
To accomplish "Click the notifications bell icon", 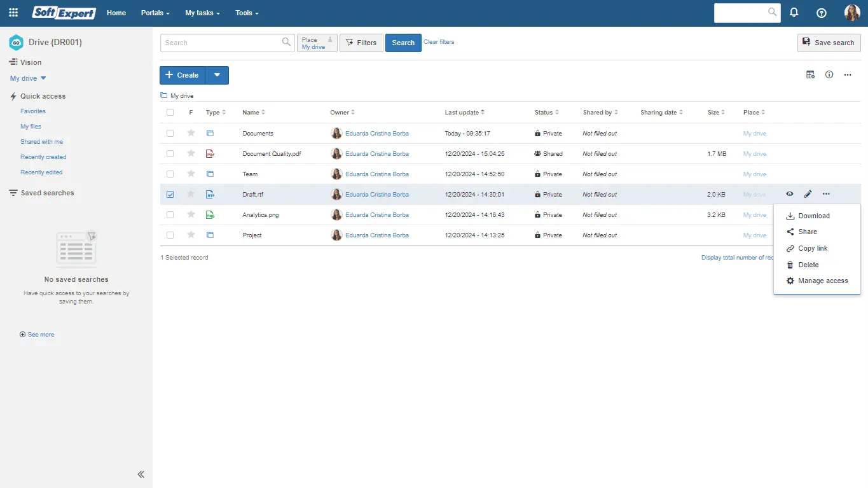I will 794,13.
